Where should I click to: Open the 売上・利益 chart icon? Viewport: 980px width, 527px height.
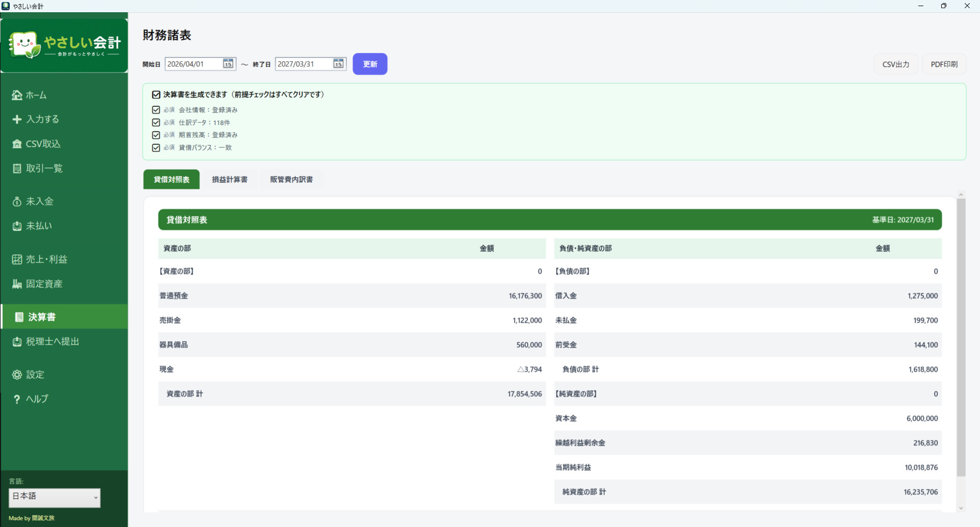17,259
